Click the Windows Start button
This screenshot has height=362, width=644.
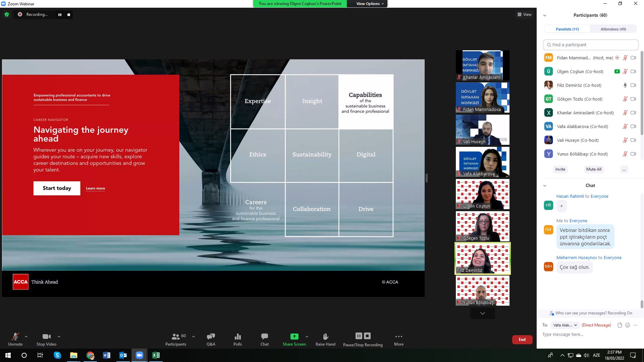pos(8,355)
